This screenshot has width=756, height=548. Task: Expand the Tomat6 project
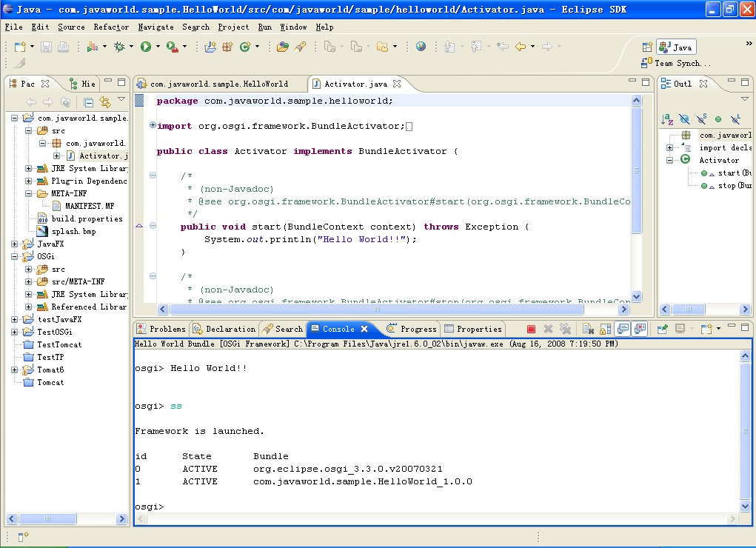[x=15, y=370]
